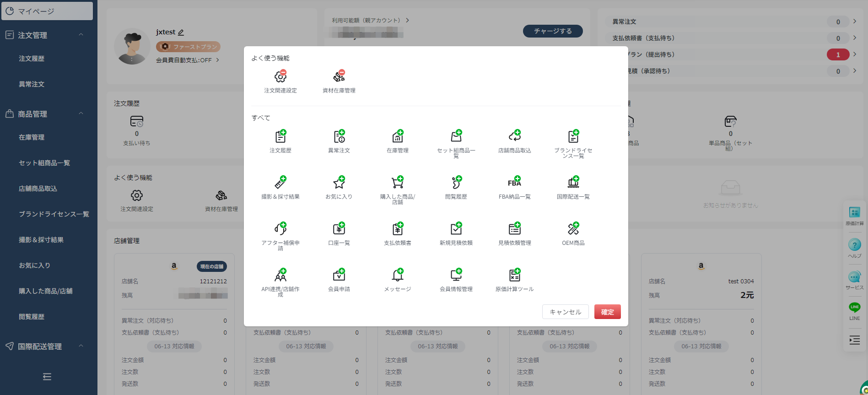The height and width of the screenshot is (395, 868).
Task: Remove 資材在庫管理 from frequently used functions
Action: (x=341, y=73)
